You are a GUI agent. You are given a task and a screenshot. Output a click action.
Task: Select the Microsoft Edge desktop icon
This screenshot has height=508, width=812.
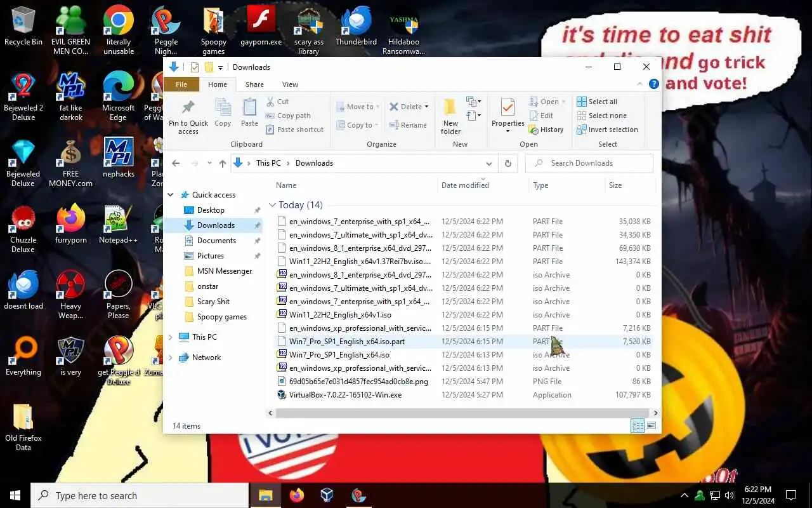118,97
